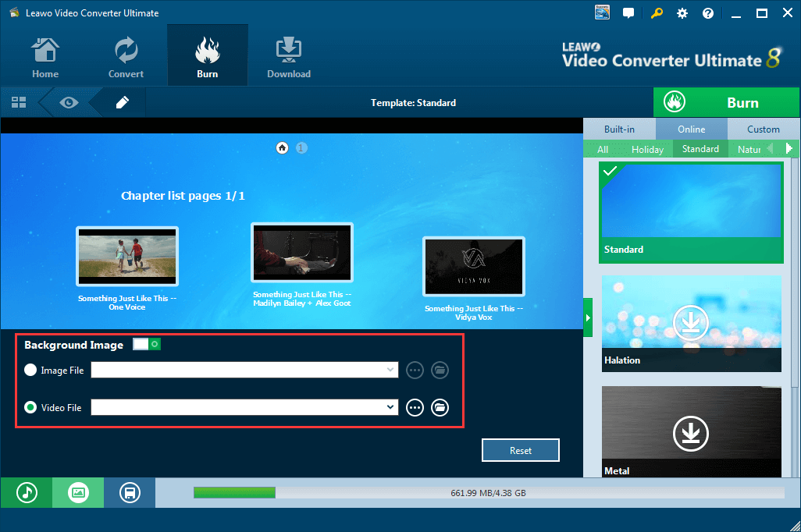Select the All category filter
Viewport: 801px width, 532px height.
603,149
